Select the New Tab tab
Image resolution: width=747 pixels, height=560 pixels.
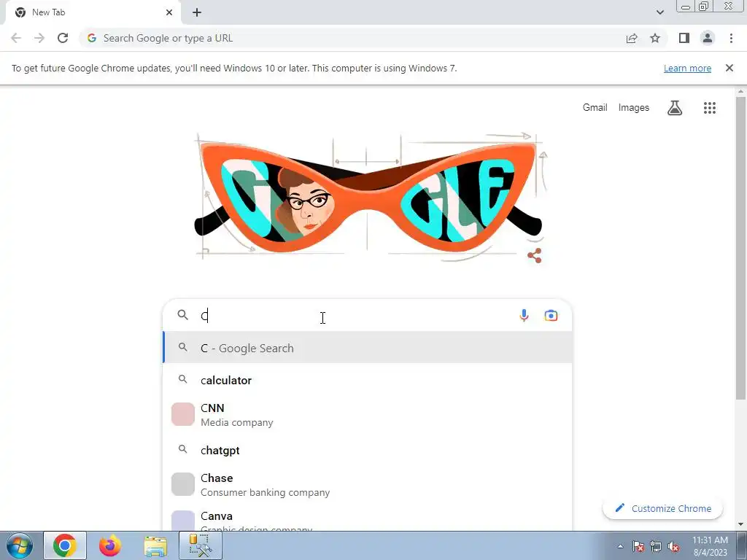point(93,12)
